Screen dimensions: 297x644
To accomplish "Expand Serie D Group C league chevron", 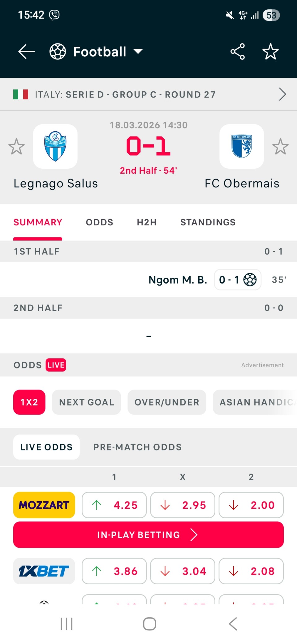I will pos(282,94).
